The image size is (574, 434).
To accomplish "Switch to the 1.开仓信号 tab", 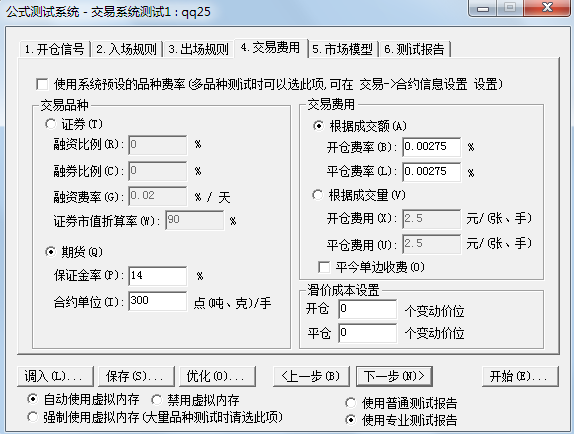I will 55,49.
